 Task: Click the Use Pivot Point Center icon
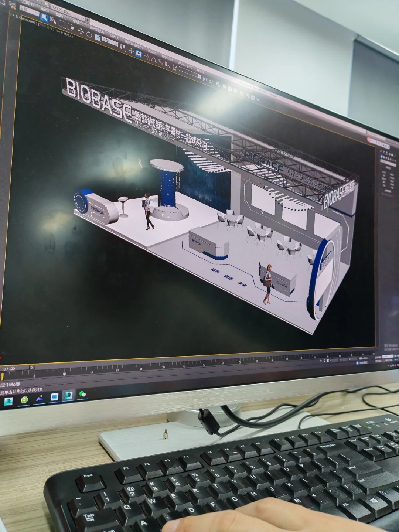tap(122, 47)
